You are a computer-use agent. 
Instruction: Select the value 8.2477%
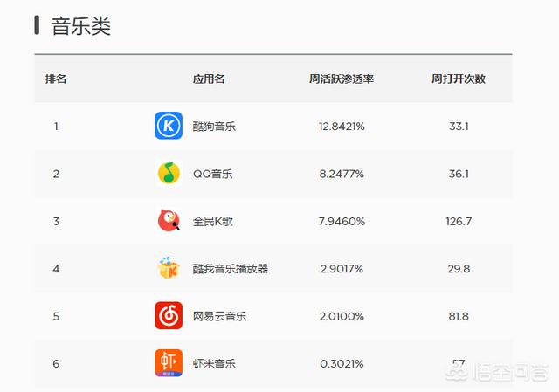(x=342, y=174)
